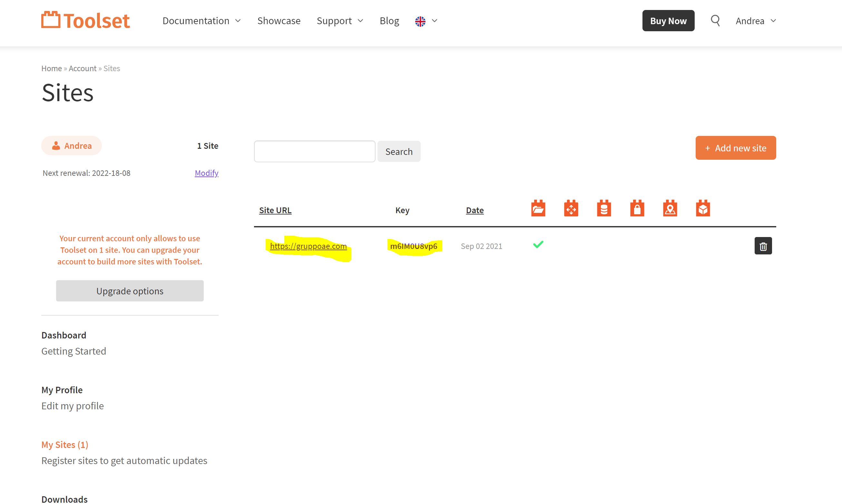Go to the Blog
The width and height of the screenshot is (842, 504).
coord(389,21)
